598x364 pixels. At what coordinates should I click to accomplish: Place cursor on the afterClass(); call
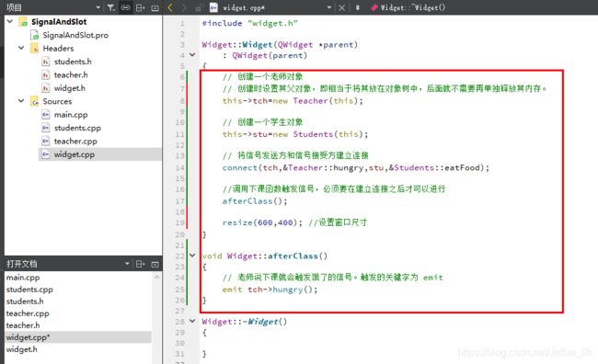click(x=255, y=201)
